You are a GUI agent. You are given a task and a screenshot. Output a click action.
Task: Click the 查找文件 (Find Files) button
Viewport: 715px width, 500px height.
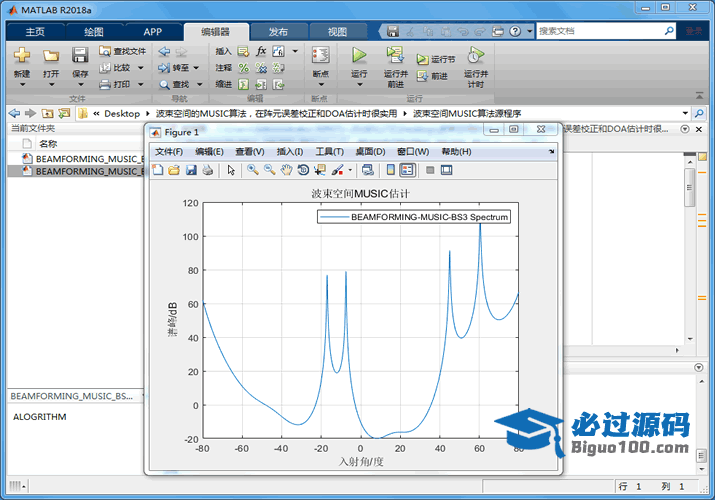(x=123, y=51)
